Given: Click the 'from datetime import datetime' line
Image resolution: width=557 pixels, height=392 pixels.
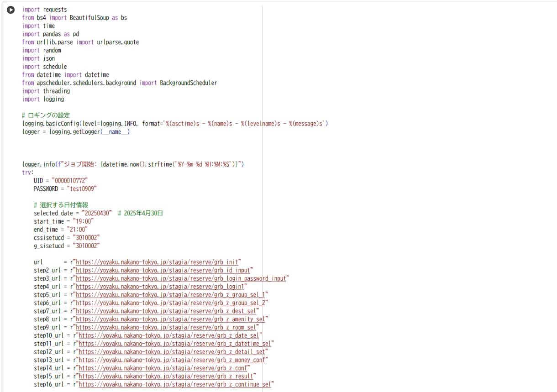Looking at the screenshot, I should 66,75.
